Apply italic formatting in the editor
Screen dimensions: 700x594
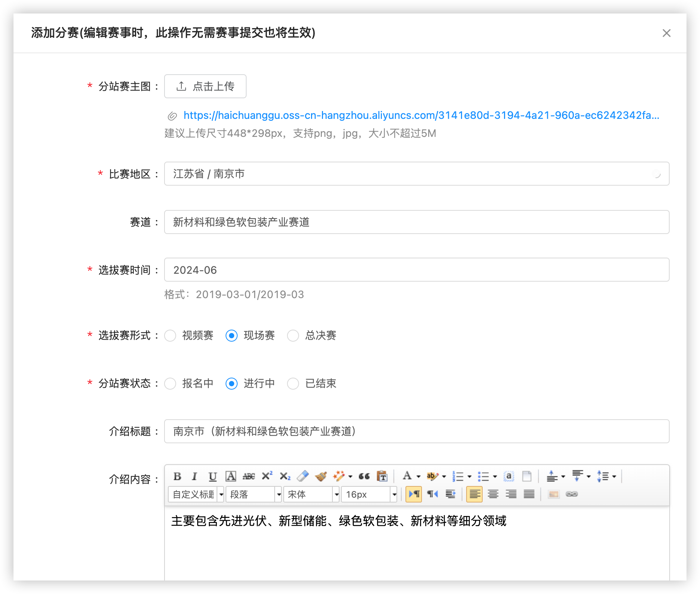(194, 476)
